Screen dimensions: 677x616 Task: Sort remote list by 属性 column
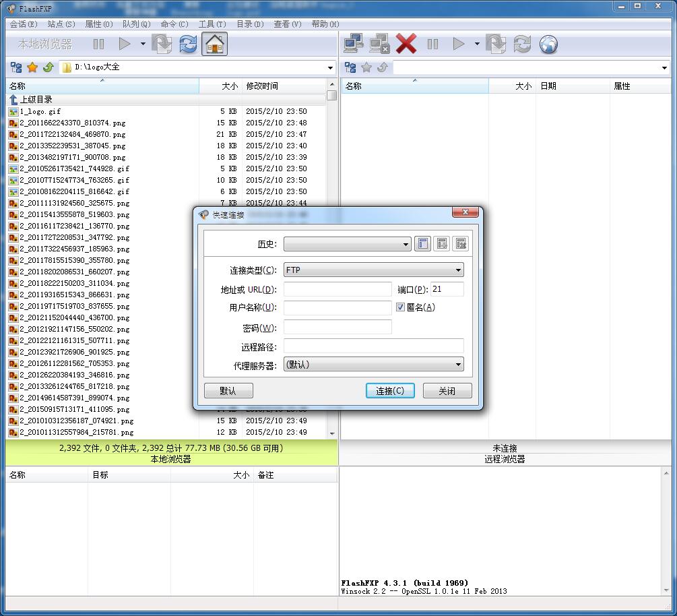coord(640,86)
